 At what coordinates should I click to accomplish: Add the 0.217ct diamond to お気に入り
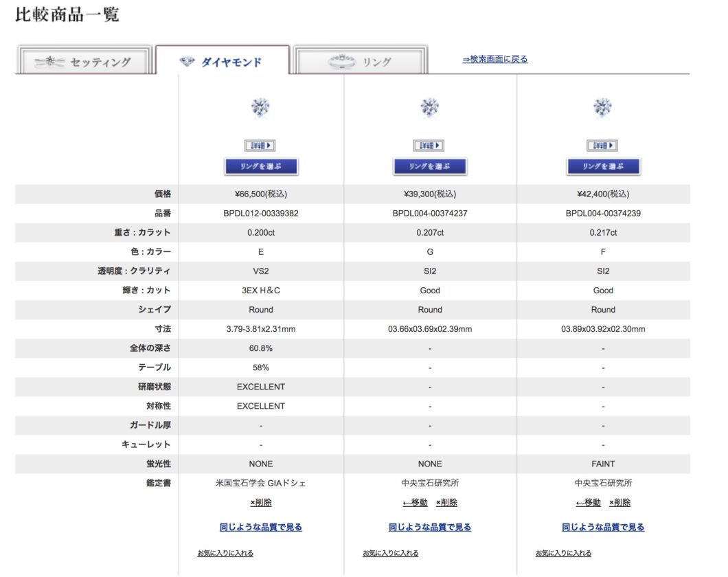point(563,553)
